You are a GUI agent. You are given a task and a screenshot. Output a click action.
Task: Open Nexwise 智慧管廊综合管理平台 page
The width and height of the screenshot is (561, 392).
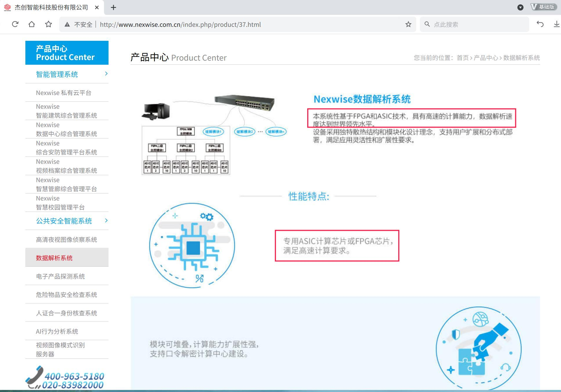(67, 184)
